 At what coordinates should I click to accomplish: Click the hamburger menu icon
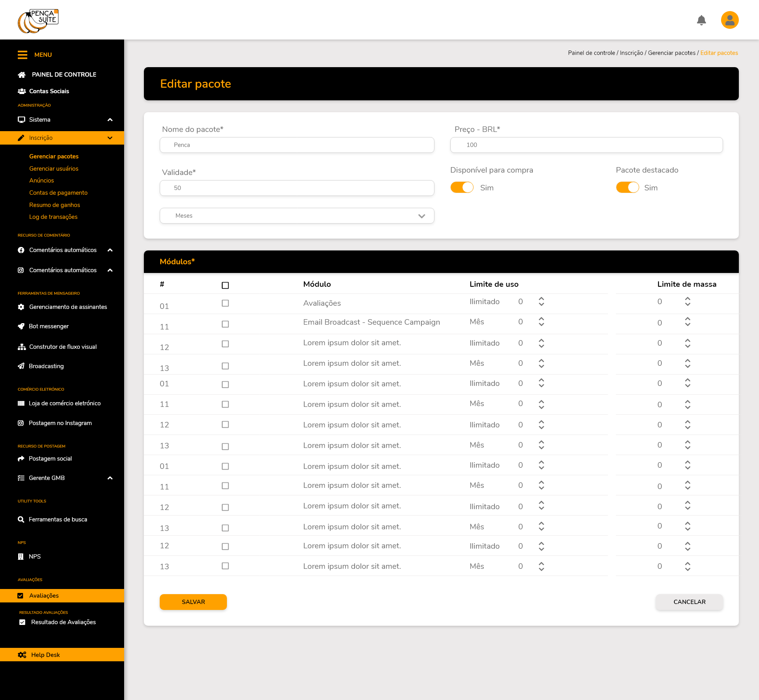[x=23, y=55]
